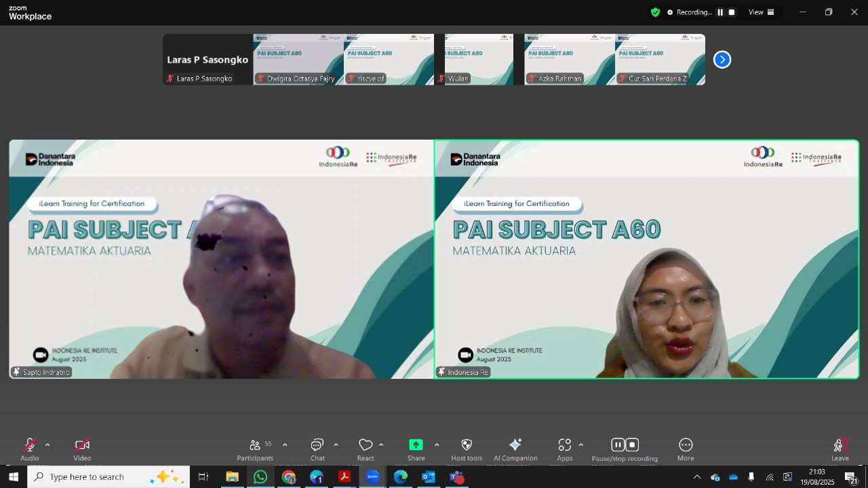Viewport: 868px width, 488px height.
Task: Expand share options arrow beside Share
Action: [x=436, y=445]
